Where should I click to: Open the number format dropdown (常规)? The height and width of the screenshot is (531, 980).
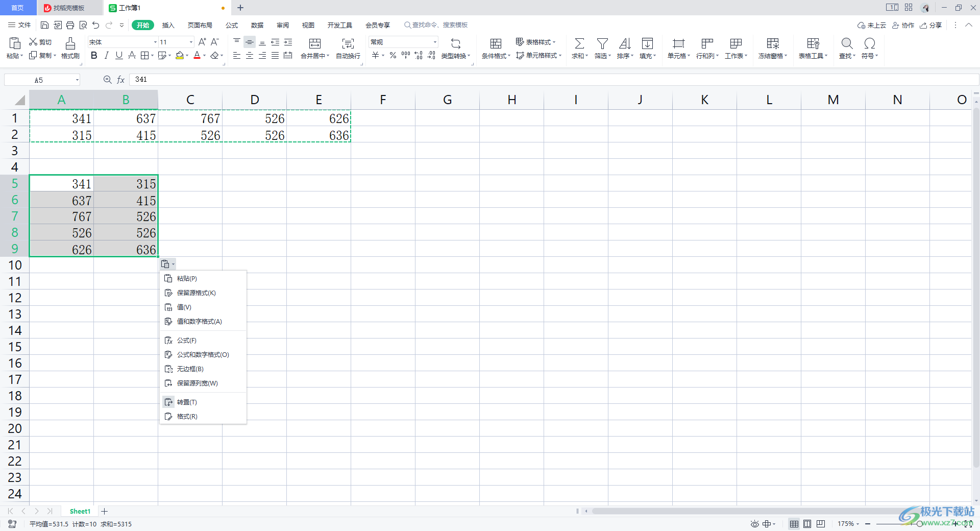435,42
